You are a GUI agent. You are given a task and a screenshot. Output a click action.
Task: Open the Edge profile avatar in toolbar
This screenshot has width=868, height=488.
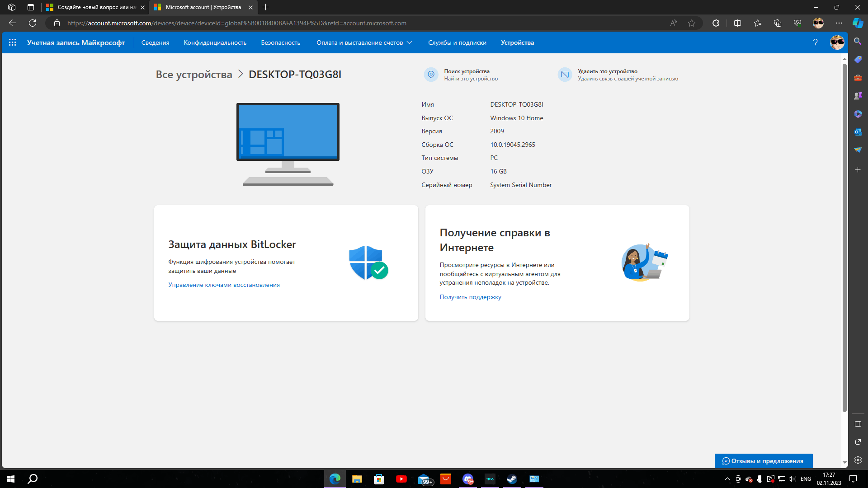click(818, 23)
